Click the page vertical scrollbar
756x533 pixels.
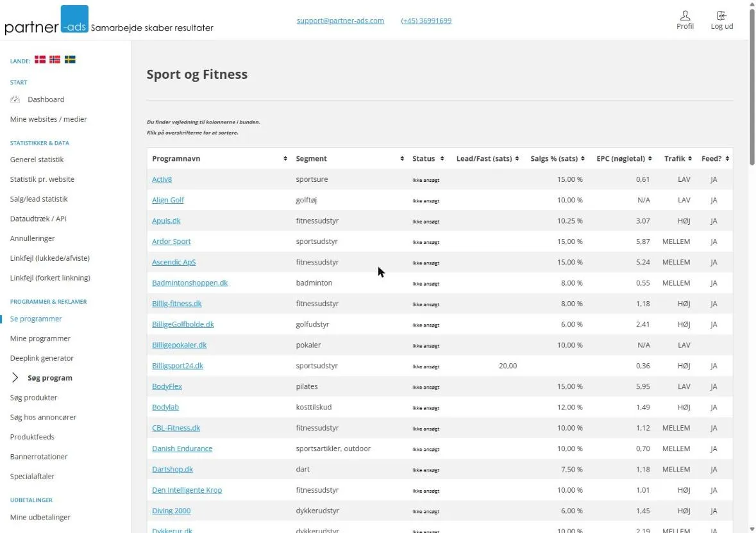[752, 86]
